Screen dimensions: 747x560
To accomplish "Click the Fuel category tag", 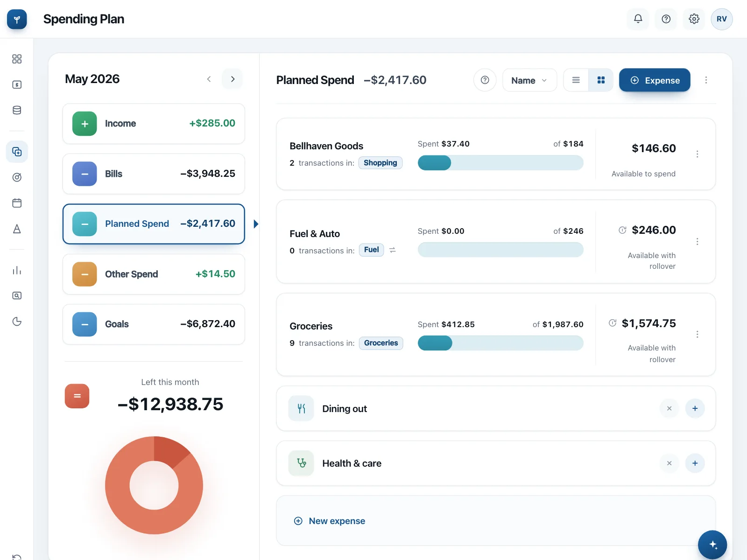I will [371, 250].
